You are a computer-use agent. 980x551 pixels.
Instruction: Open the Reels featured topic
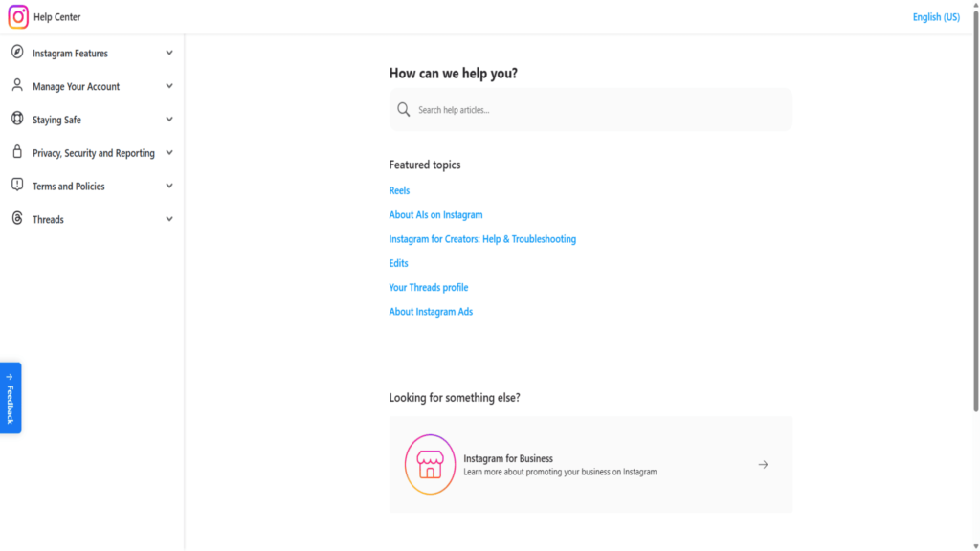(x=399, y=190)
